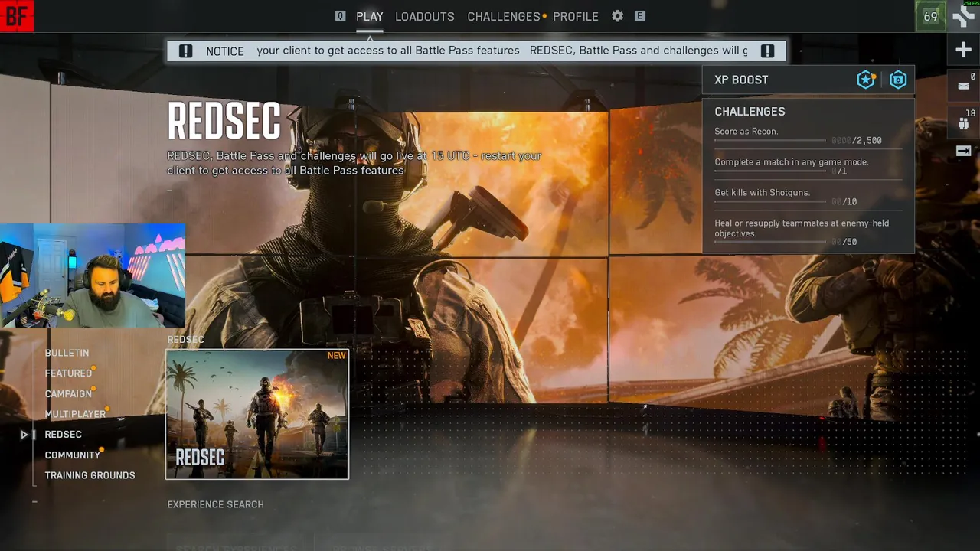The height and width of the screenshot is (551, 980).
Task: Click the 2,500 score target value
Action: click(x=869, y=141)
